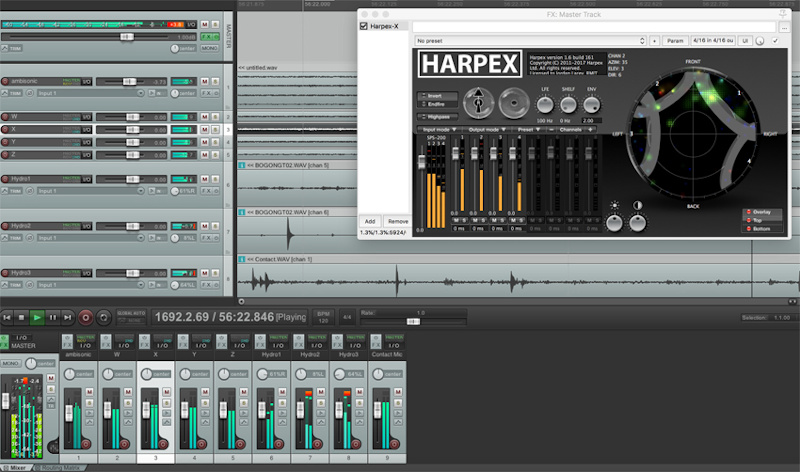Toggle the Repeat loop button in transport
The height and width of the screenshot is (472, 800).
pyautogui.click(x=104, y=317)
